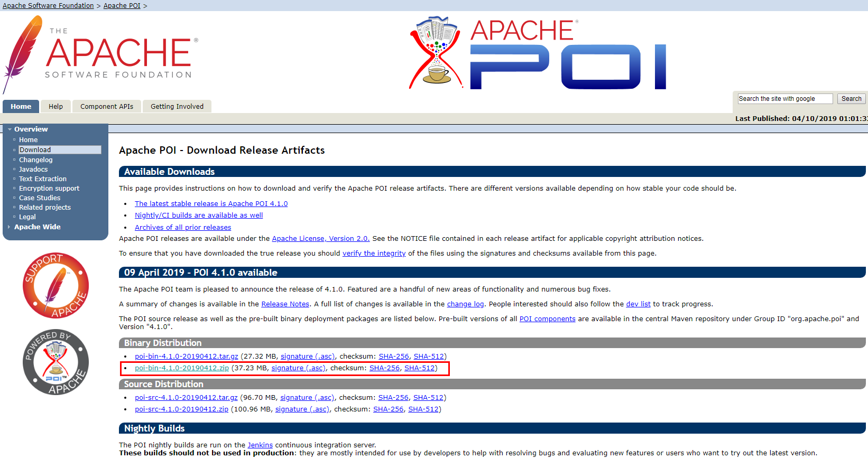Open SHA-512 checksum for poi-src zip
Screen dimensions: 868x459
[x=423, y=409]
